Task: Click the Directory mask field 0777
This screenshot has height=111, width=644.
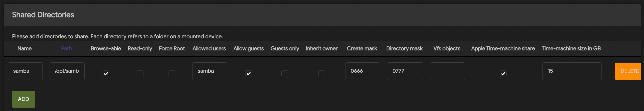Action: (x=405, y=71)
